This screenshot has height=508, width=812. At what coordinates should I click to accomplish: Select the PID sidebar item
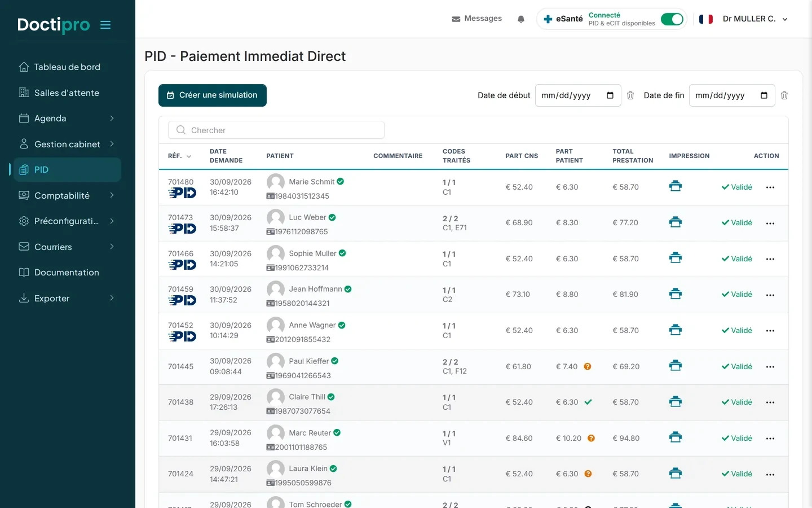click(x=67, y=170)
